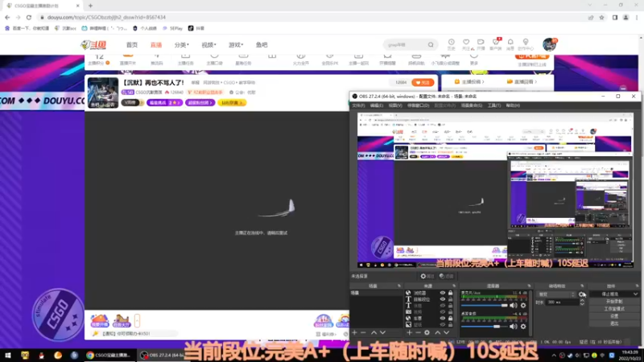Screen dimensions: 644x362
Task: Remove the selected source with the minus icon
Action: (x=418, y=332)
